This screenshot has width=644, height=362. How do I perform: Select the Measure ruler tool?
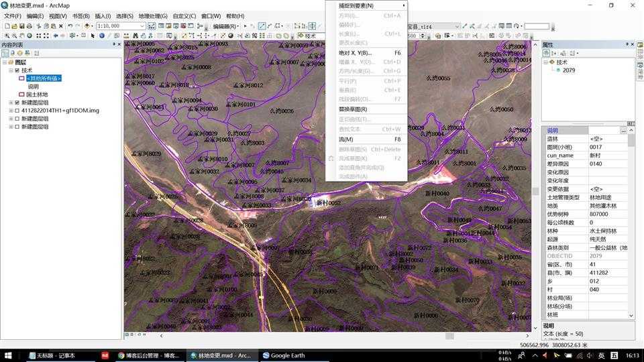coord(126,36)
